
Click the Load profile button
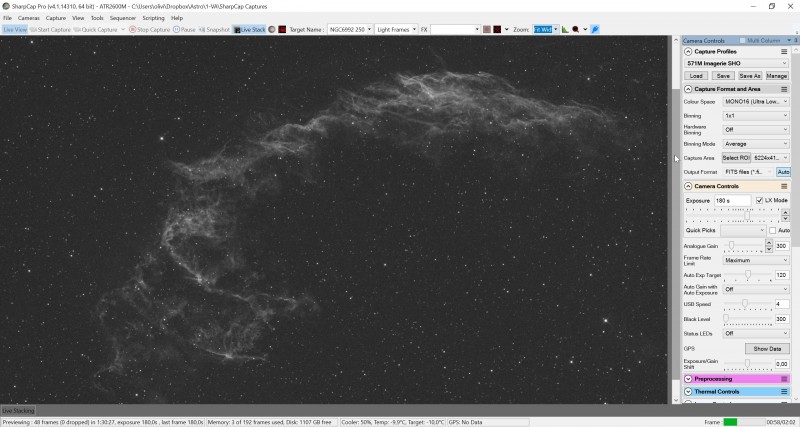pos(696,76)
